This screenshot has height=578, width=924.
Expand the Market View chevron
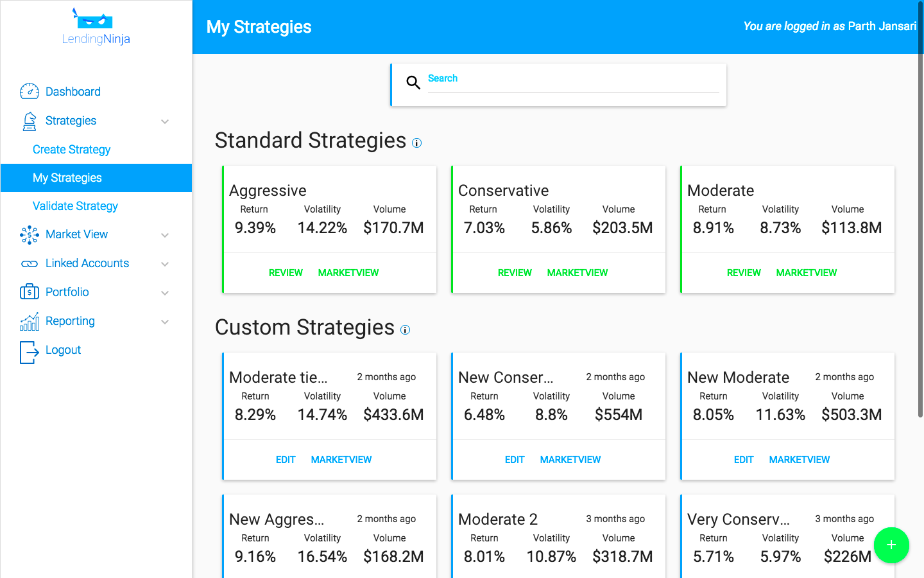(x=165, y=235)
